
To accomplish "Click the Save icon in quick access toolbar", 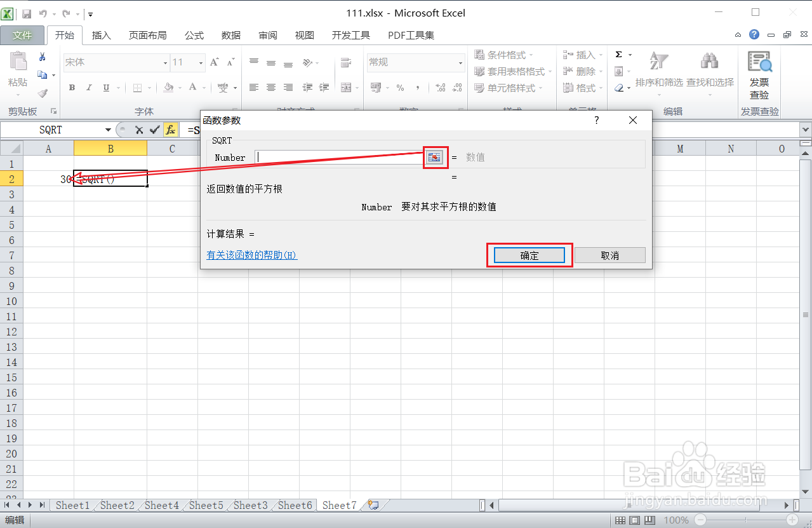I will coord(27,13).
